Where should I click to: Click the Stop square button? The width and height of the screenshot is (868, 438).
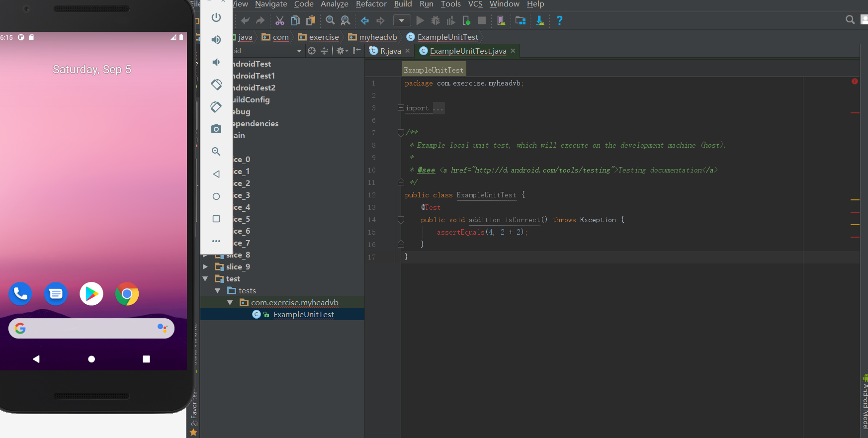[x=482, y=20]
